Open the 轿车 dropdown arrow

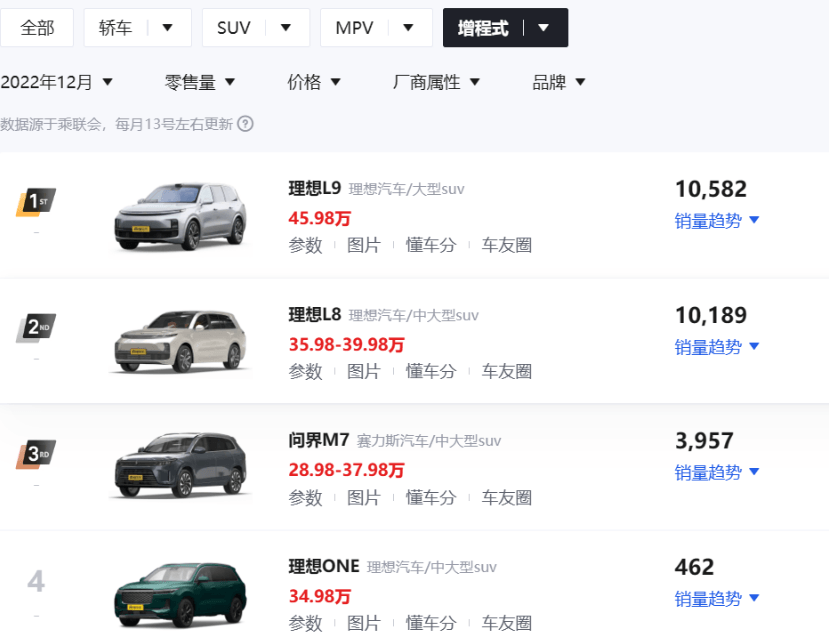[168, 27]
